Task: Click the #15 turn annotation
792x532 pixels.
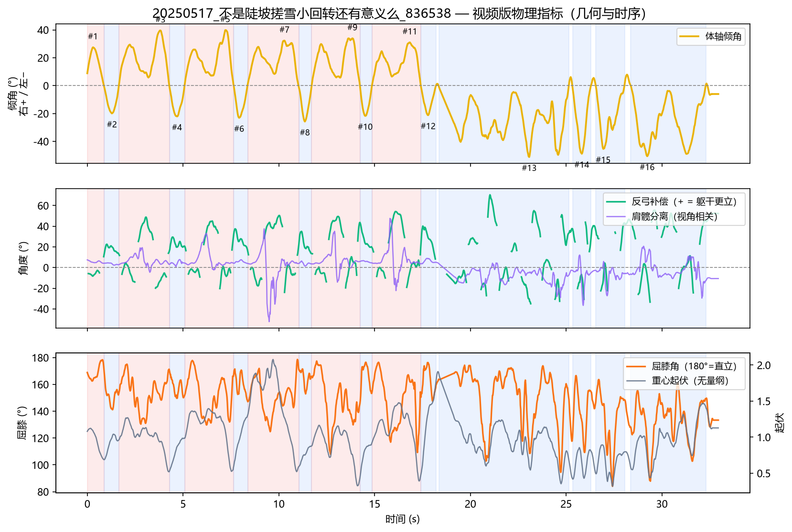Action: click(x=603, y=160)
